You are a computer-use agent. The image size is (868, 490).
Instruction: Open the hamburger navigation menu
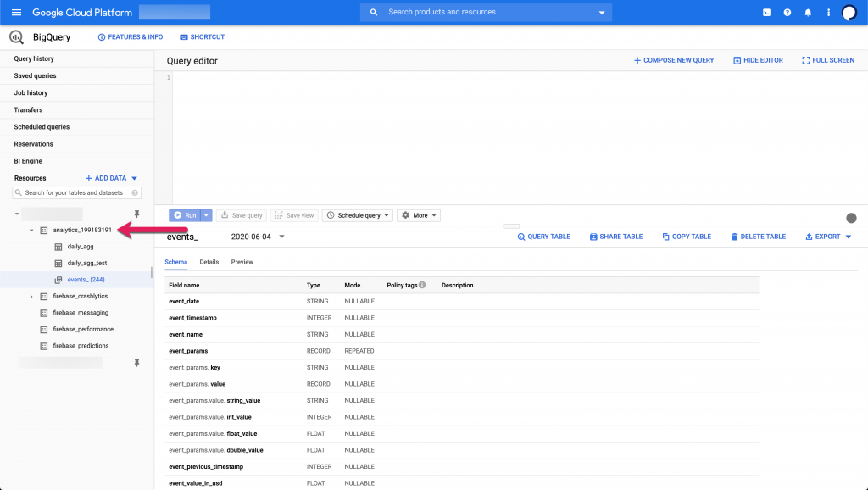pyautogui.click(x=16, y=13)
